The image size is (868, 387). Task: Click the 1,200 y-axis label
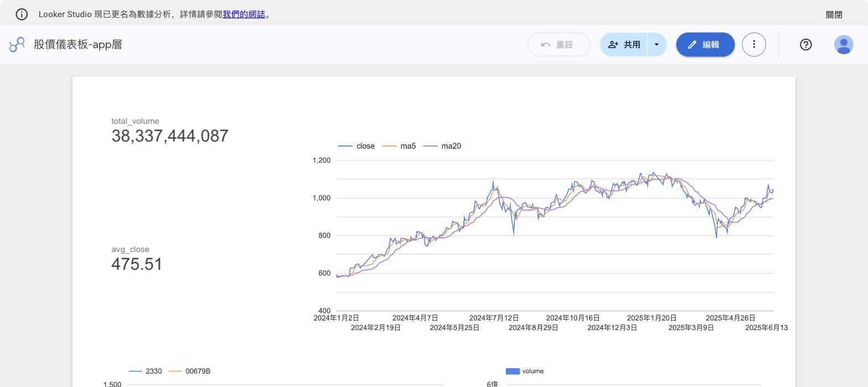(x=321, y=160)
